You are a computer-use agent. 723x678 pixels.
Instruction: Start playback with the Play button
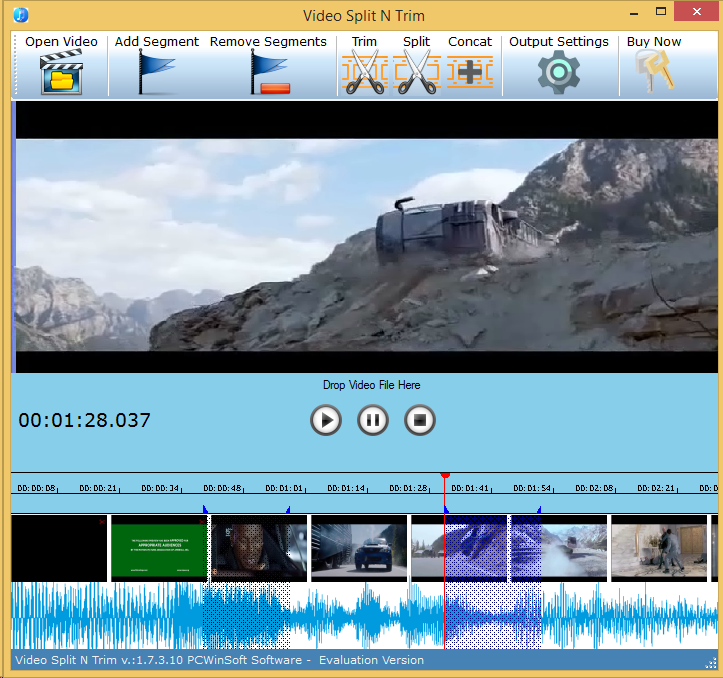326,420
